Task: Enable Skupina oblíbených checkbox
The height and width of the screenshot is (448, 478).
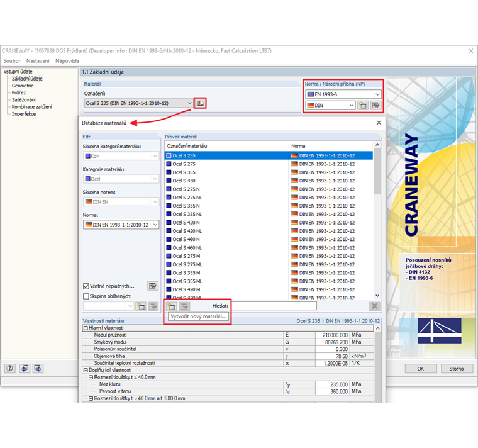Action: tap(86, 296)
